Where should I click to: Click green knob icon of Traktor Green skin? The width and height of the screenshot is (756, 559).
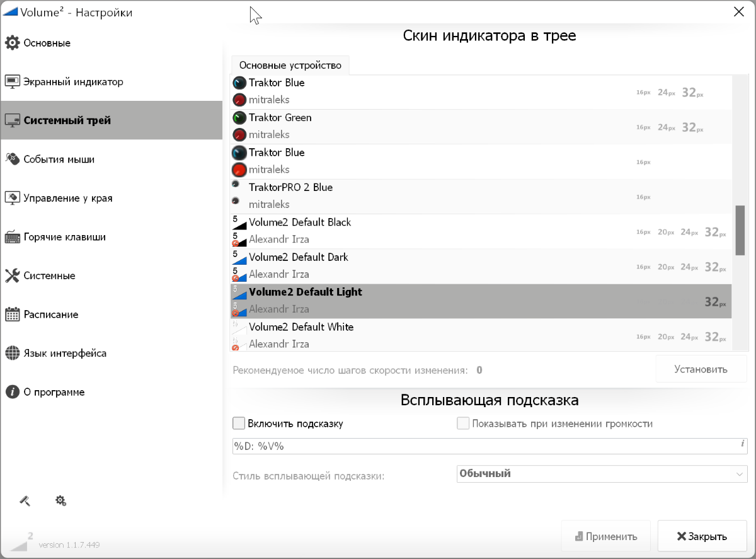pos(239,118)
